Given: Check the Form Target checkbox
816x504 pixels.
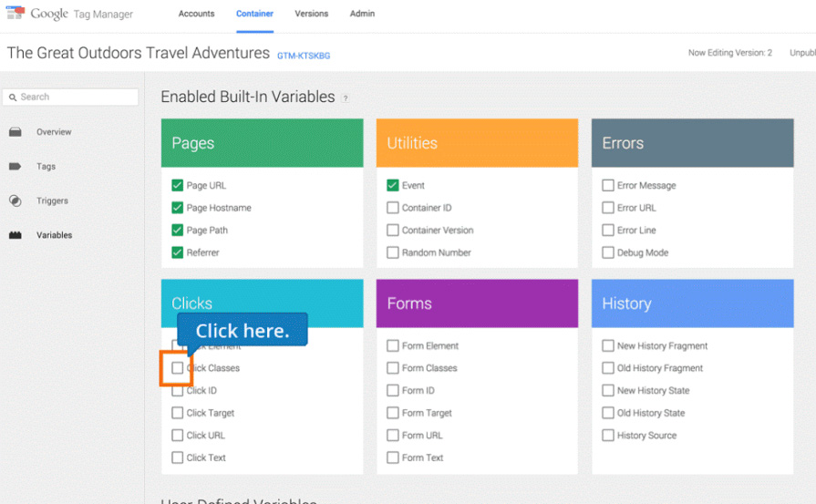Looking at the screenshot, I should tap(393, 413).
